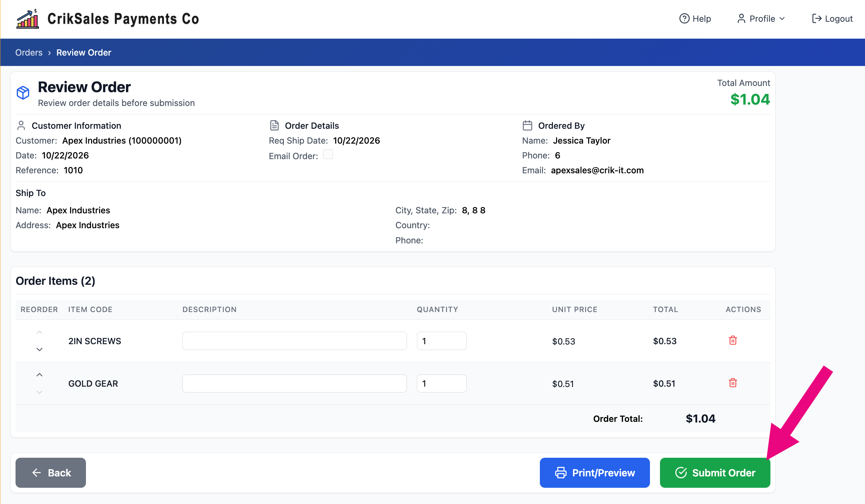Move 2IN SCREWS row down
This screenshot has width=865, height=504.
click(39, 349)
